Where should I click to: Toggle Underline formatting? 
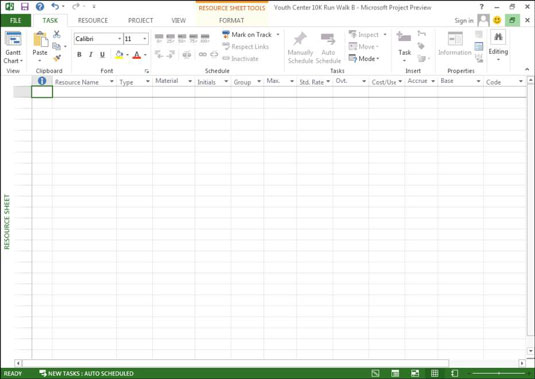tap(102, 55)
